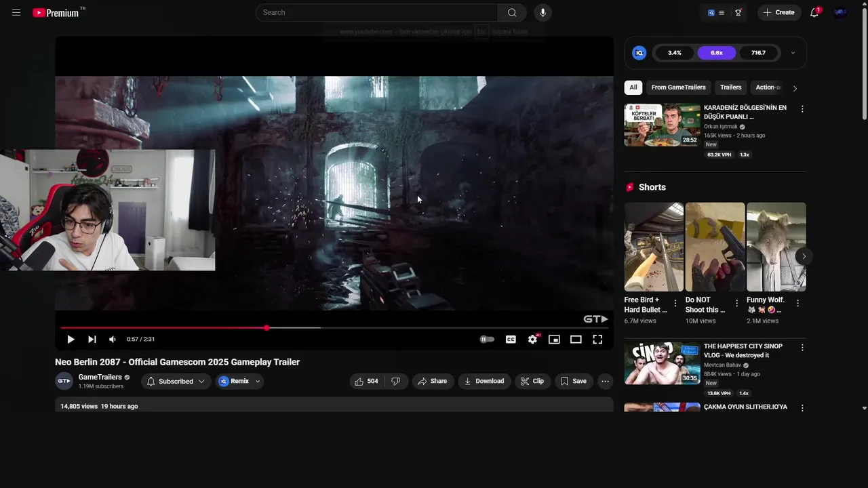The height and width of the screenshot is (488, 868).
Task: Open GameTrailers channel avatar
Action: [64, 381]
